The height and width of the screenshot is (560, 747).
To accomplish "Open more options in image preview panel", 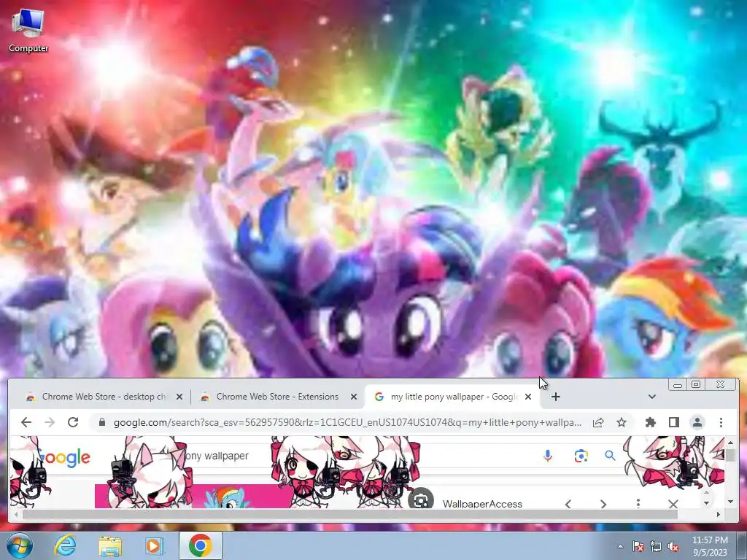I will pyautogui.click(x=638, y=504).
